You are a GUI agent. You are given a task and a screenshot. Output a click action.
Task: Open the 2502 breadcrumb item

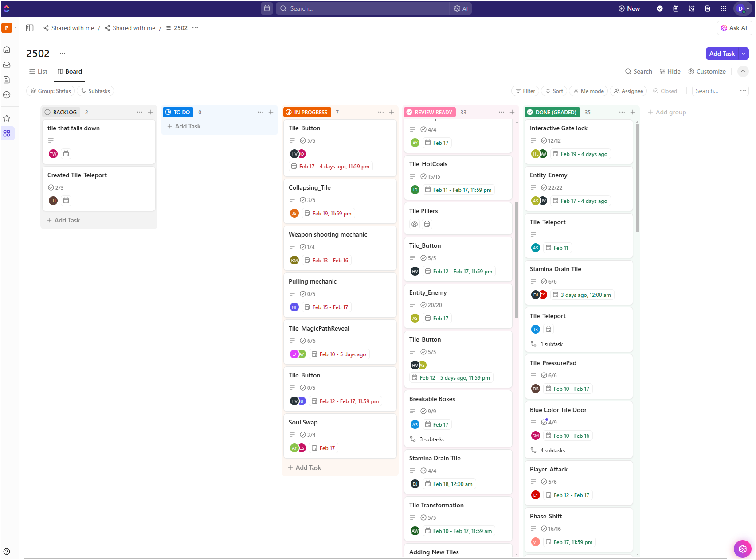[176, 28]
